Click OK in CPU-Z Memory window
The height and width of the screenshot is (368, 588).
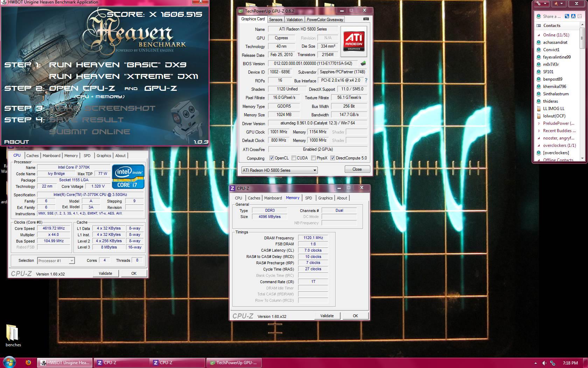pos(355,316)
